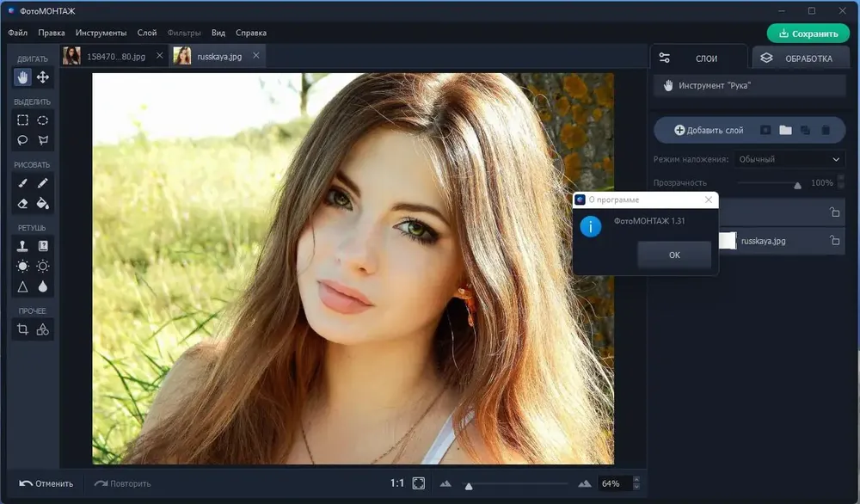Switch to the ОБРАБОТКА tab
The image size is (860, 504).
[x=801, y=58]
